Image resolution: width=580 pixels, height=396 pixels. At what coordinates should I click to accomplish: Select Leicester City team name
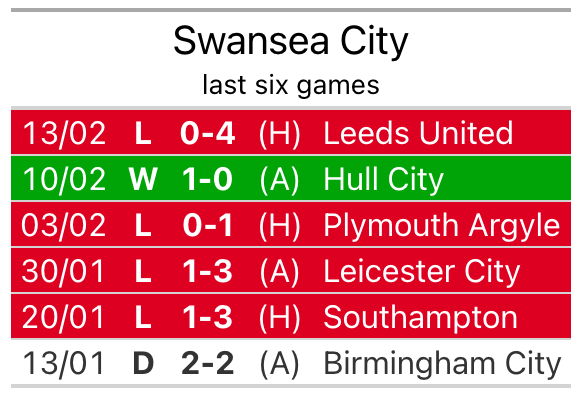tap(422, 272)
